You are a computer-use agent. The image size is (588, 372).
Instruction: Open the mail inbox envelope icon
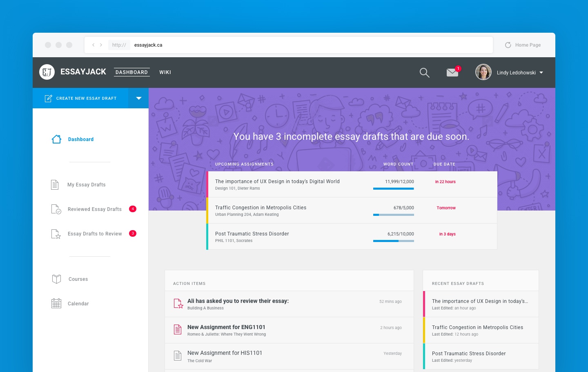[452, 73]
